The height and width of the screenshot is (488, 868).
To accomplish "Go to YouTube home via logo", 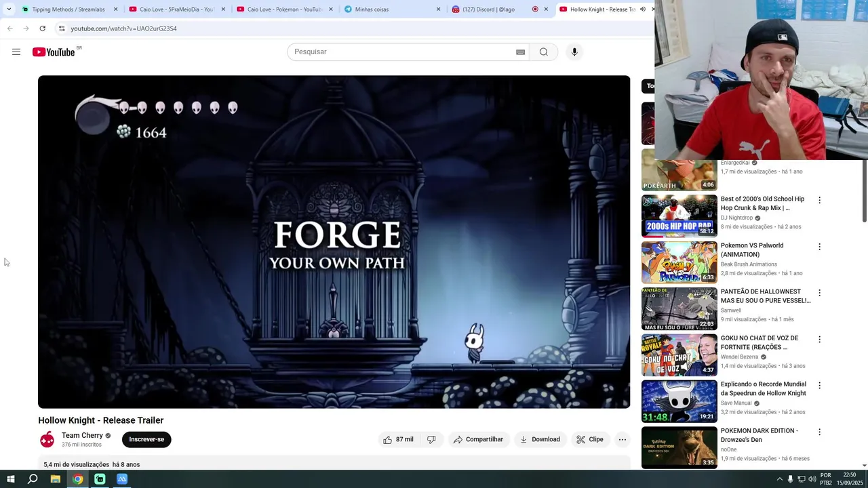I will (x=54, y=52).
